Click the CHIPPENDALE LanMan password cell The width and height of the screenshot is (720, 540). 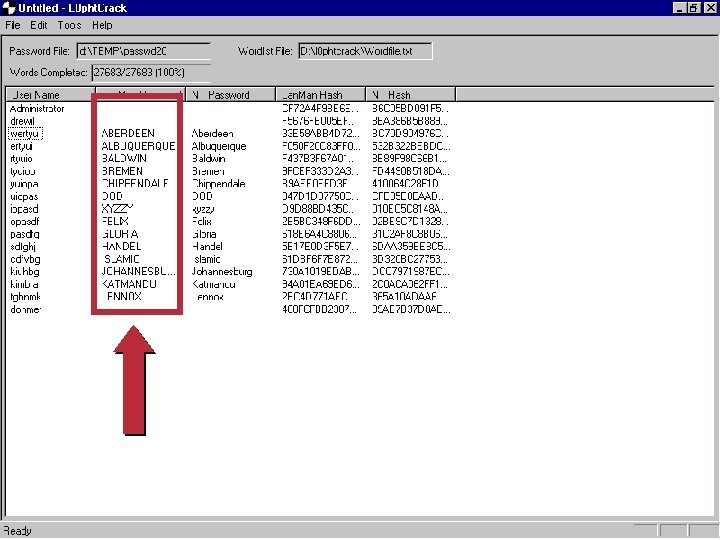[135, 184]
